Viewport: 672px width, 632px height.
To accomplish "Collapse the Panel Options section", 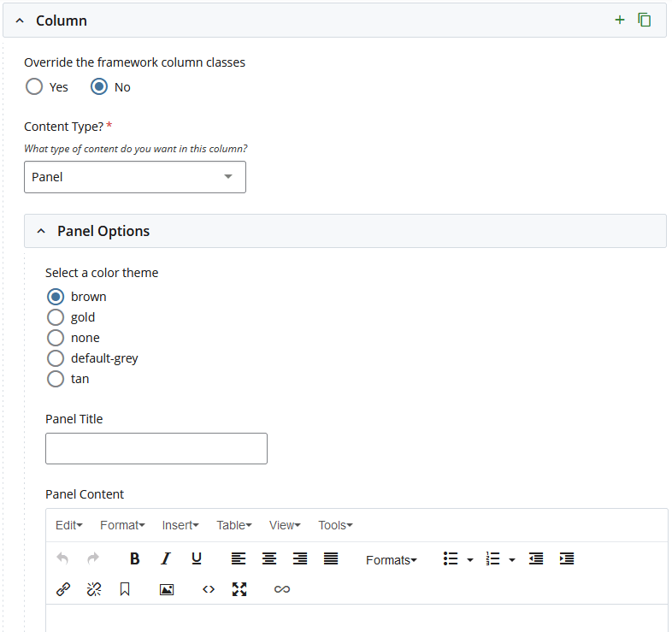I will pyautogui.click(x=41, y=231).
